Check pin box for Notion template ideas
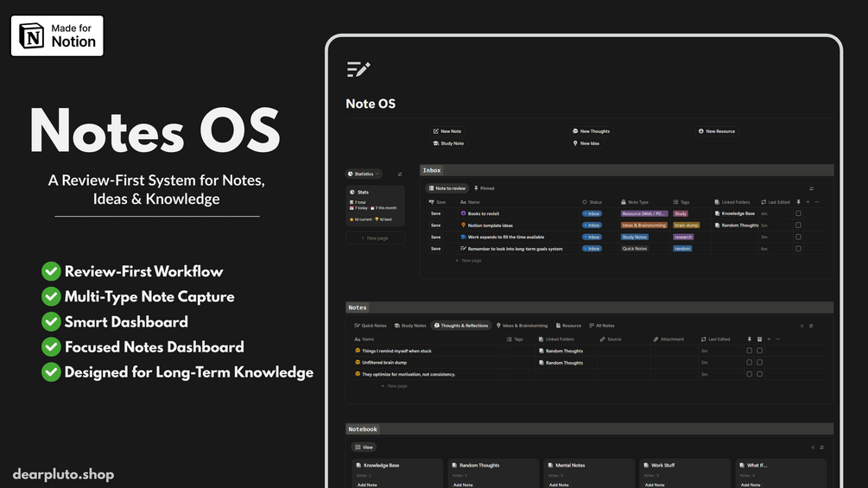868x488 pixels. coord(798,225)
